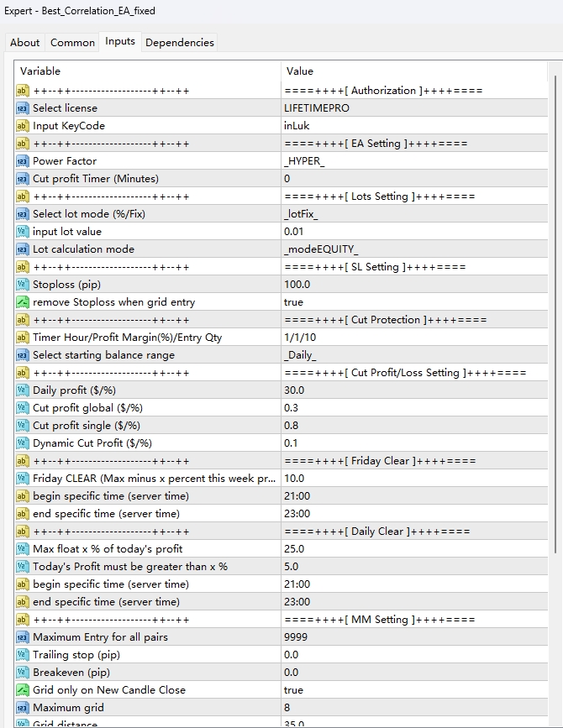Click the icon beside Timer Hour/Profit Margin(%)/Entry Qty
This screenshot has height=728, width=563.
(x=23, y=338)
